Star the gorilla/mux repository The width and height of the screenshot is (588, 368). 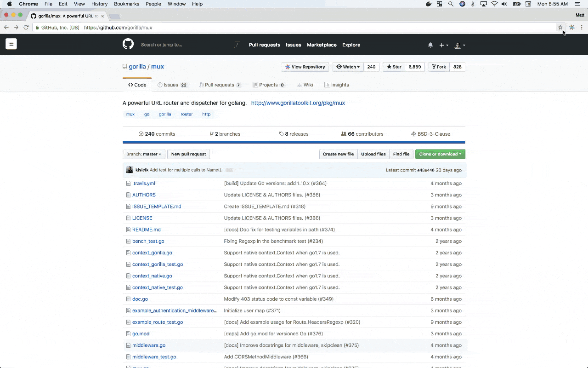pyautogui.click(x=393, y=67)
